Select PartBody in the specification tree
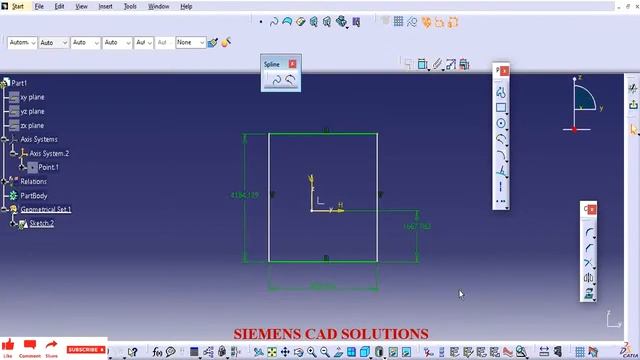 click(x=34, y=196)
